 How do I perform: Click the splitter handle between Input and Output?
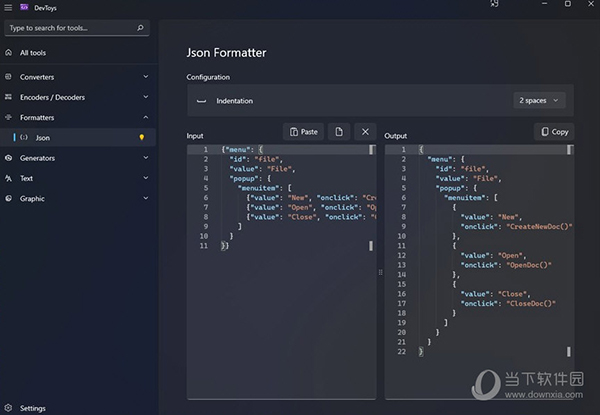pos(380,272)
